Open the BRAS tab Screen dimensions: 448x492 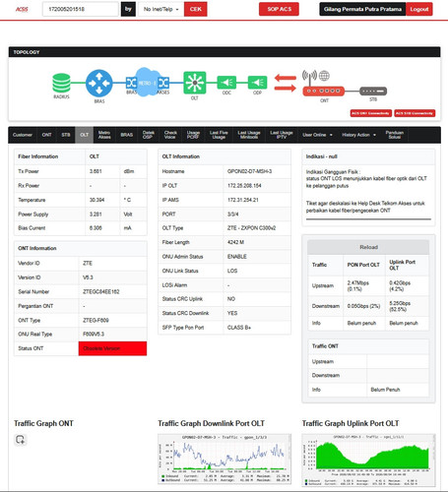[x=126, y=135]
